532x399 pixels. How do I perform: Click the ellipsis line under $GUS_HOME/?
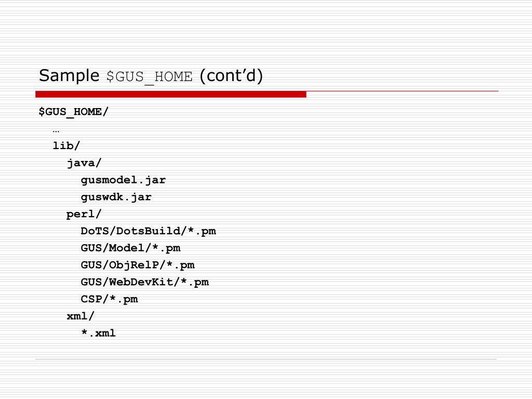[56, 131]
